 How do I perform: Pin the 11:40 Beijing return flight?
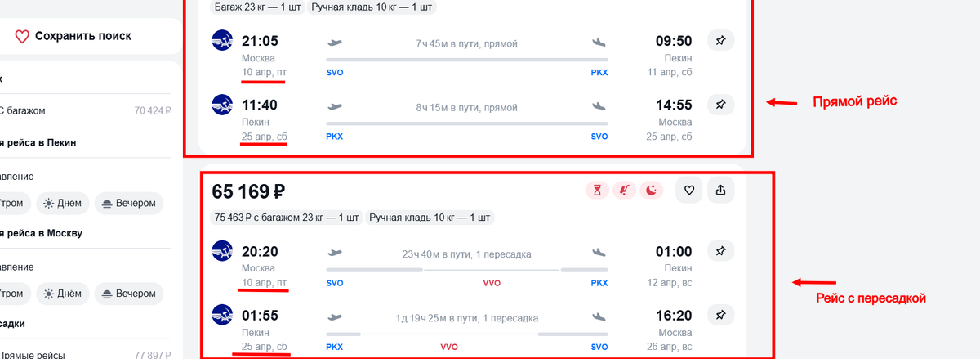pyautogui.click(x=720, y=105)
